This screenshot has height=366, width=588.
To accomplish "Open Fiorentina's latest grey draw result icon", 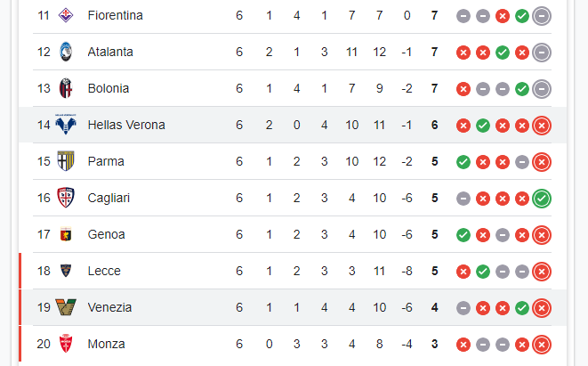I will pos(542,16).
